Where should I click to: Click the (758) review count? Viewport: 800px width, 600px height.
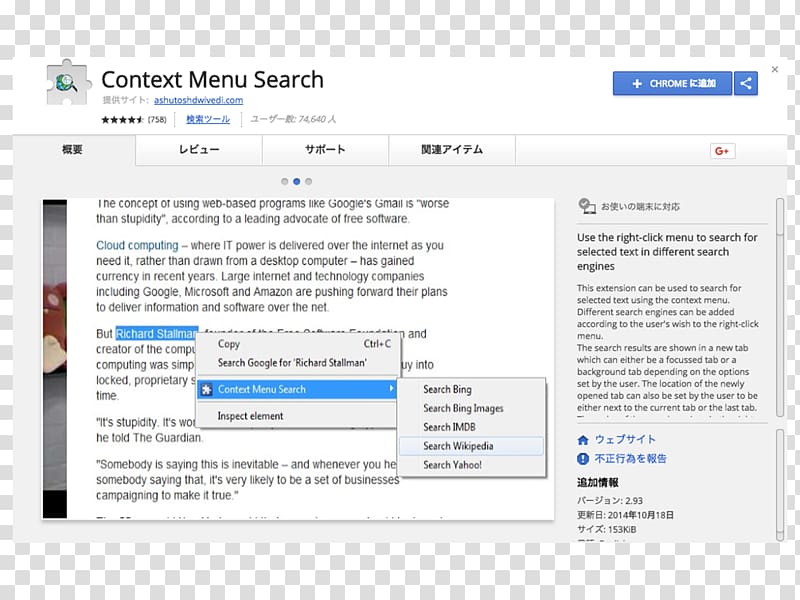point(157,120)
